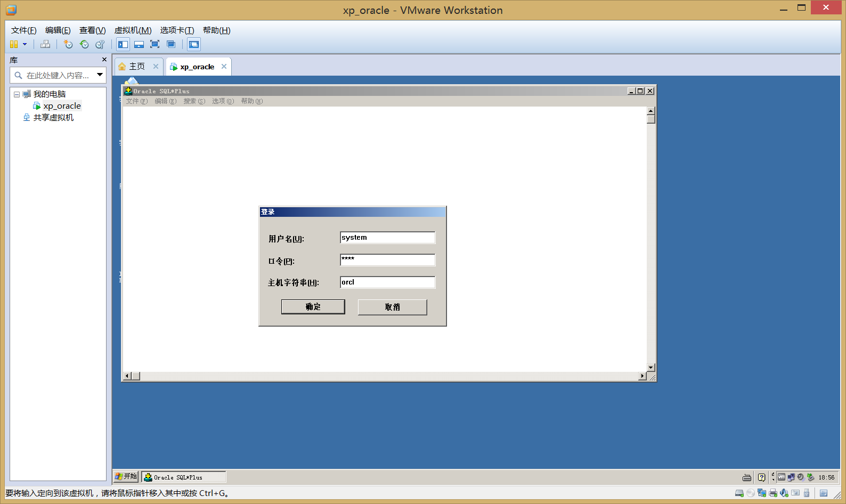Select 我的电脑 in the library tree

pos(50,94)
